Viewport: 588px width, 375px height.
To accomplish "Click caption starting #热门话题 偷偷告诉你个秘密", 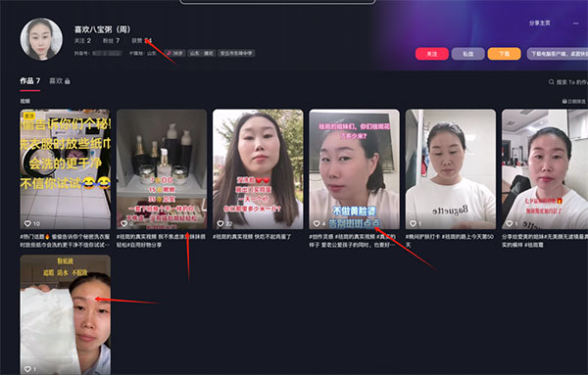I will 66,241.
